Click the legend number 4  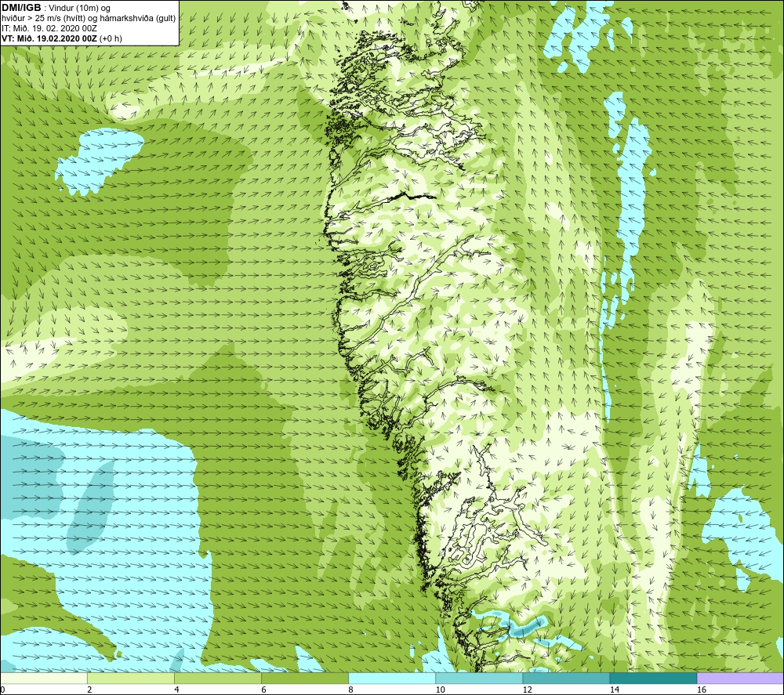point(176,690)
